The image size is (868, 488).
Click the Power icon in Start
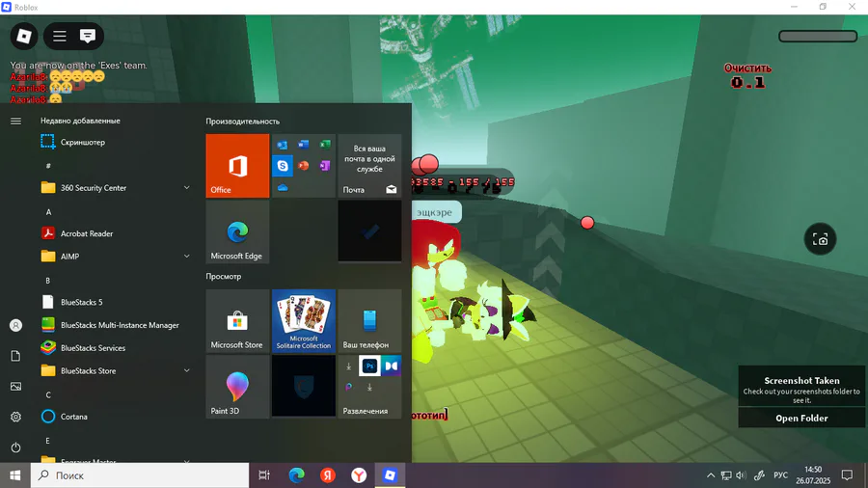point(15,447)
